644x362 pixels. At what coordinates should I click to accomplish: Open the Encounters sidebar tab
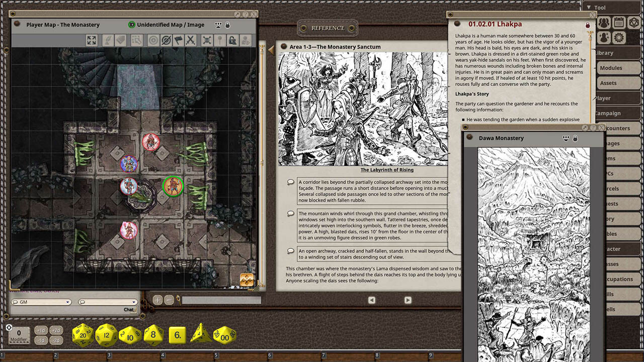coord(619,128)
